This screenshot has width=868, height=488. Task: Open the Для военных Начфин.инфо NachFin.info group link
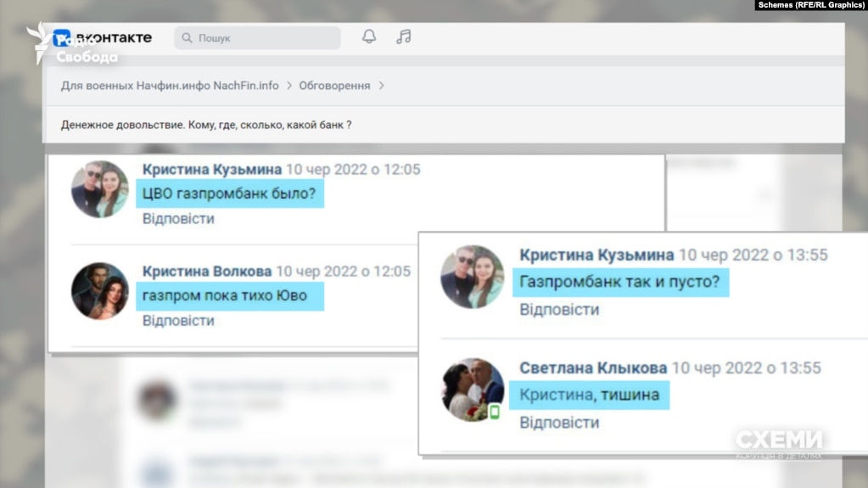[x=170, y=86]
